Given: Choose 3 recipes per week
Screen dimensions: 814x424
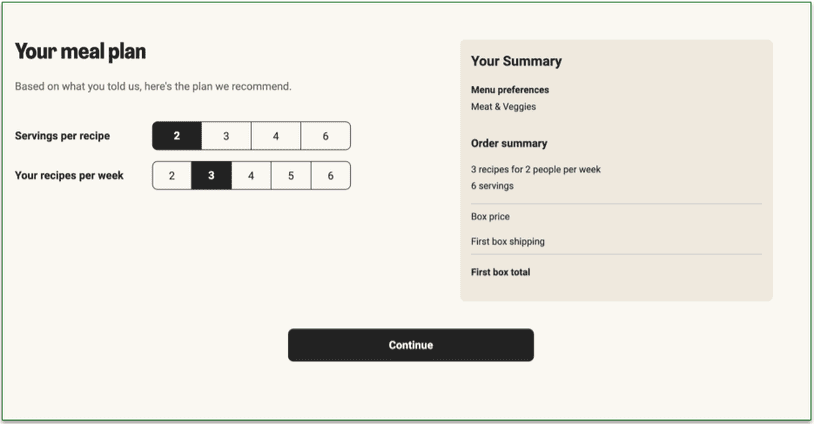Looking at the screenshot, I should click(211, 176).
